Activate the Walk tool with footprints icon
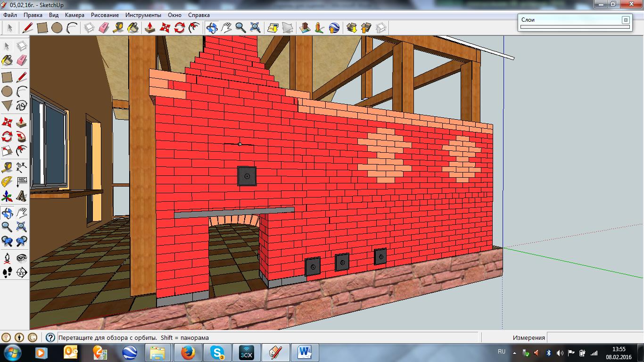The height and width of the screenshot is (362, 644). (x=7, y=272)
